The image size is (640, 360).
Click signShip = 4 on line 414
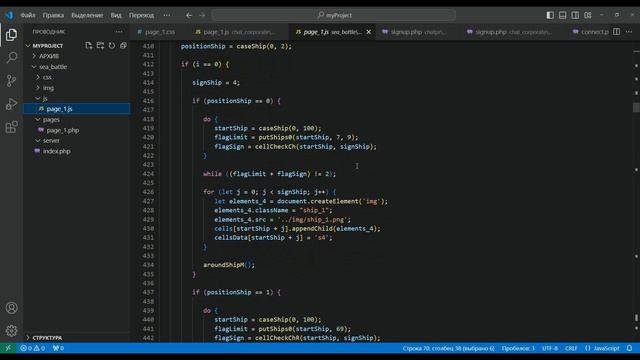point(216,82)
